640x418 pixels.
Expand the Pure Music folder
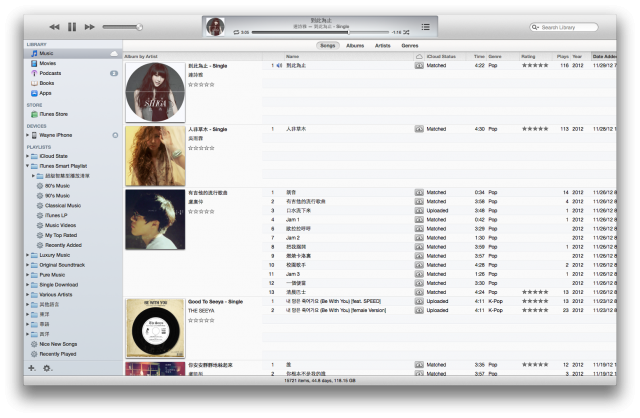[28, 275]
